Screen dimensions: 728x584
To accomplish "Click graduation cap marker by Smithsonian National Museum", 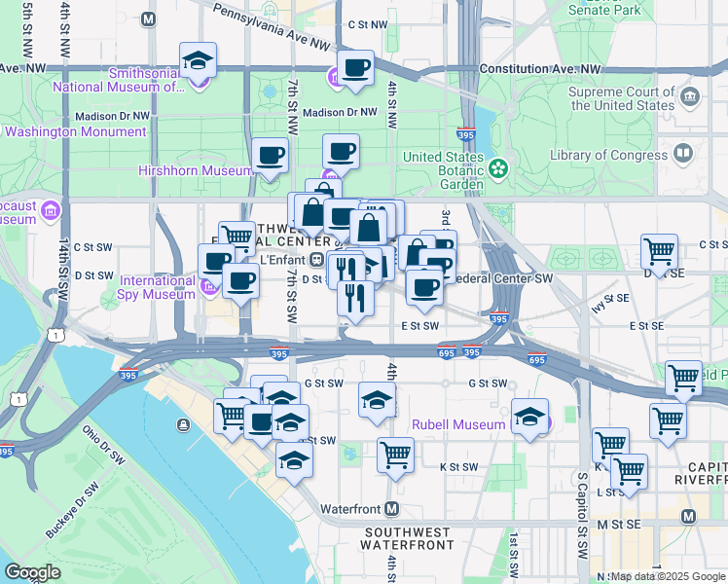I will click(x=198, y=61).
